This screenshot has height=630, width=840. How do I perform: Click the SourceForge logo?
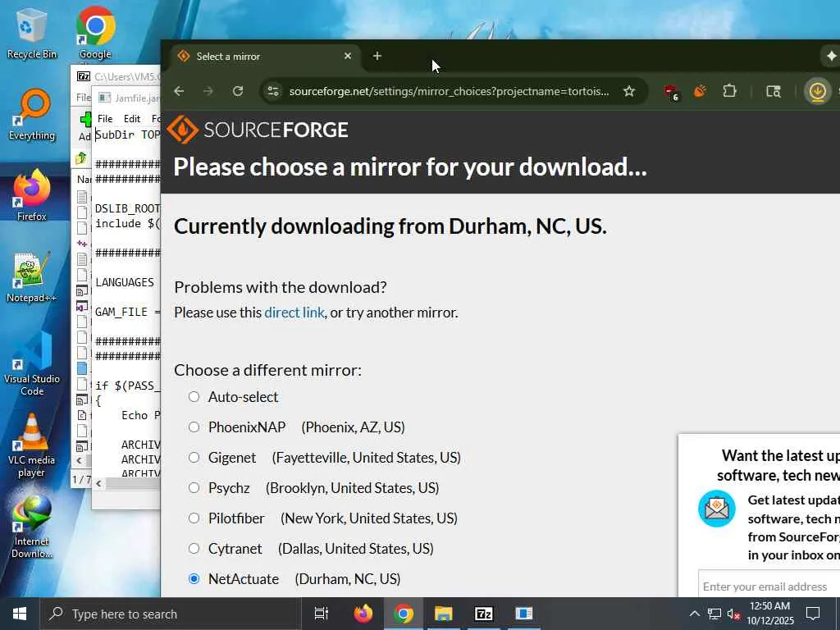[258, 130]
